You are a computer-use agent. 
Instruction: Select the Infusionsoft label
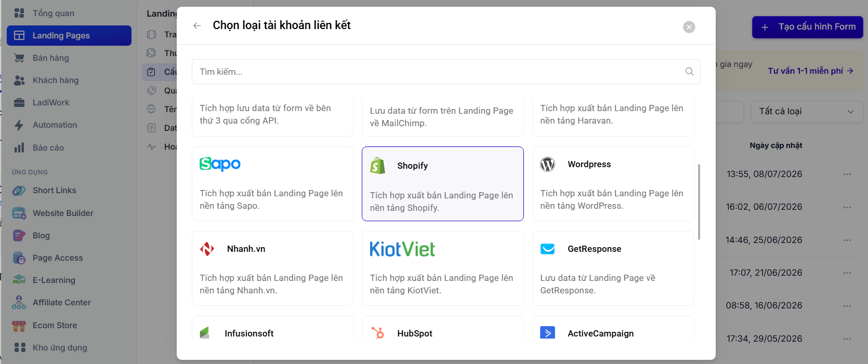pos(249,333)
